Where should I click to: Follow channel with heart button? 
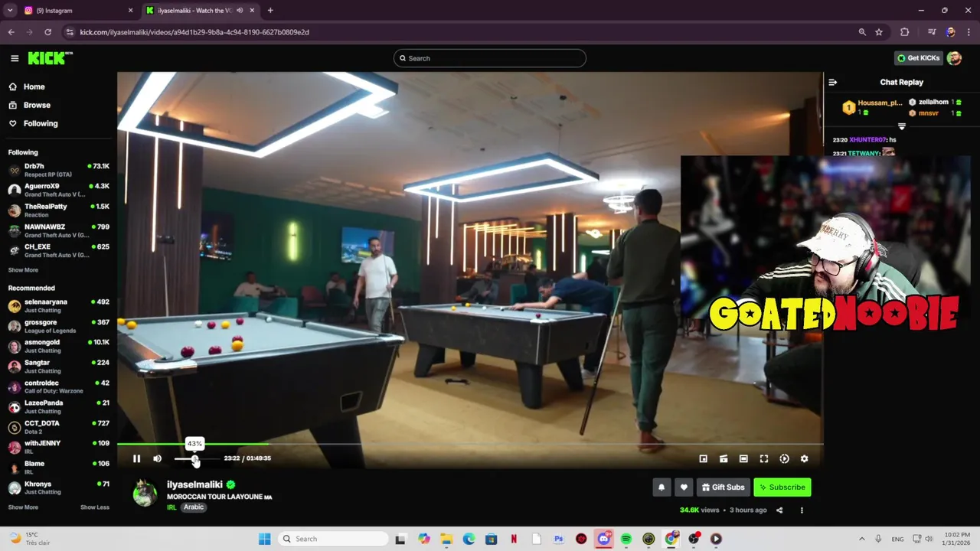[684, 487]
